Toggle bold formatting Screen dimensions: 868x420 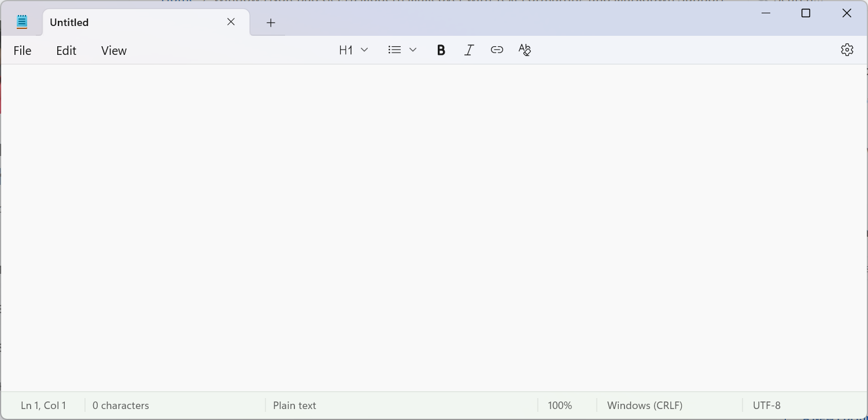(441, 50)
